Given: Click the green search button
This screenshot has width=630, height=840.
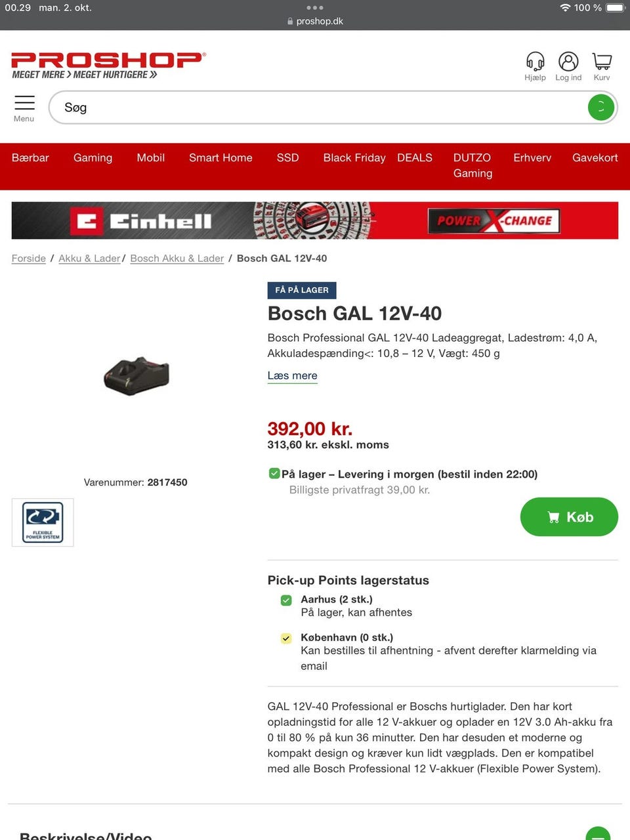Looking at the screenshot, I should (x=601, y=108).
